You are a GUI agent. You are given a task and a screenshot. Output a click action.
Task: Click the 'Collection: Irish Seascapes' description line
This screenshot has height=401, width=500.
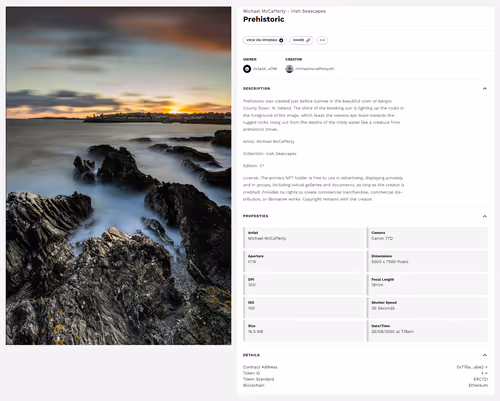(270, 154)
